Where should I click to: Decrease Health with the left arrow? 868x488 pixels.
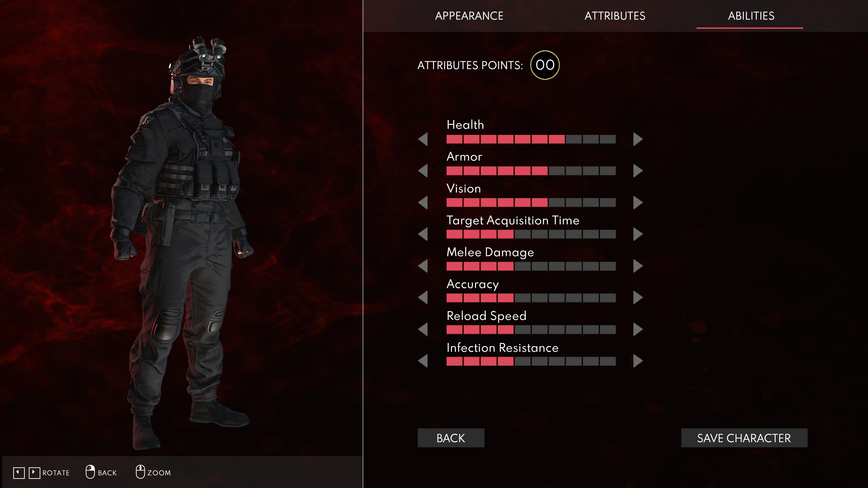[x=423, y=139]
